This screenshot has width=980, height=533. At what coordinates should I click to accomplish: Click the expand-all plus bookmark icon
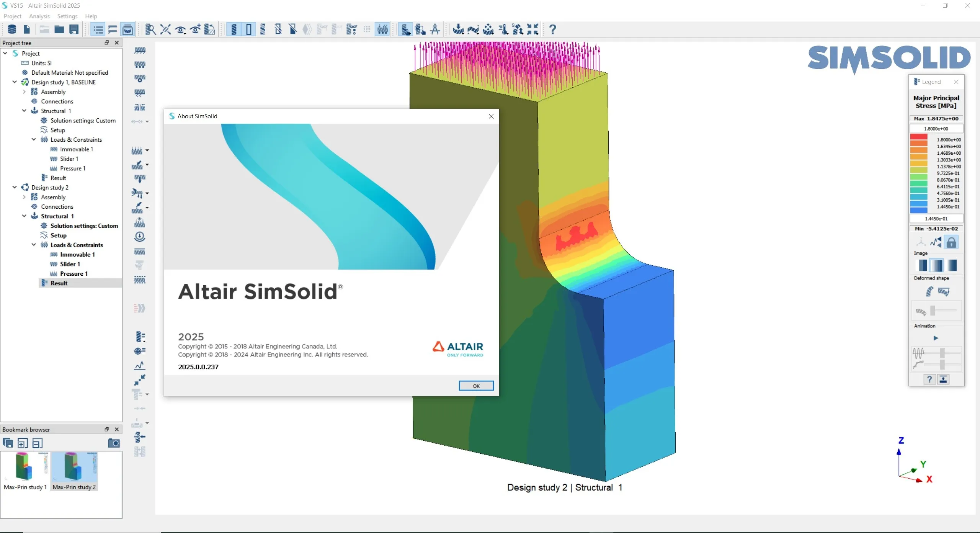pos(23,443)
